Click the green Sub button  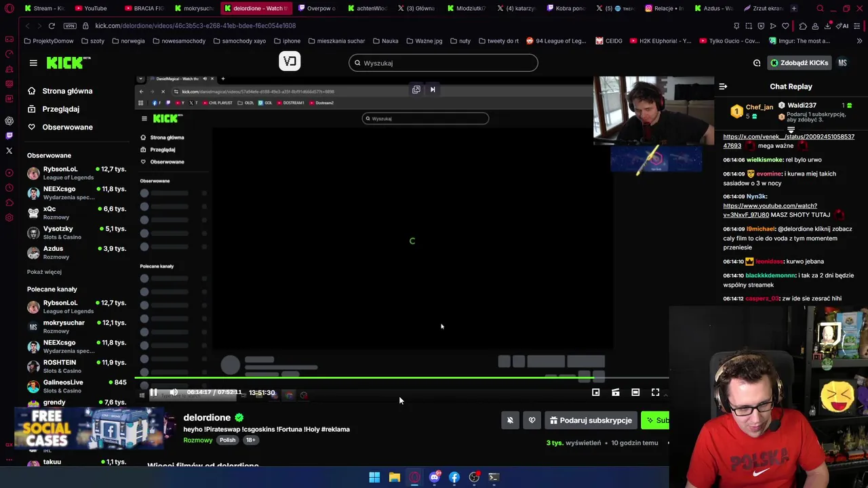click(x=656, y=420)
